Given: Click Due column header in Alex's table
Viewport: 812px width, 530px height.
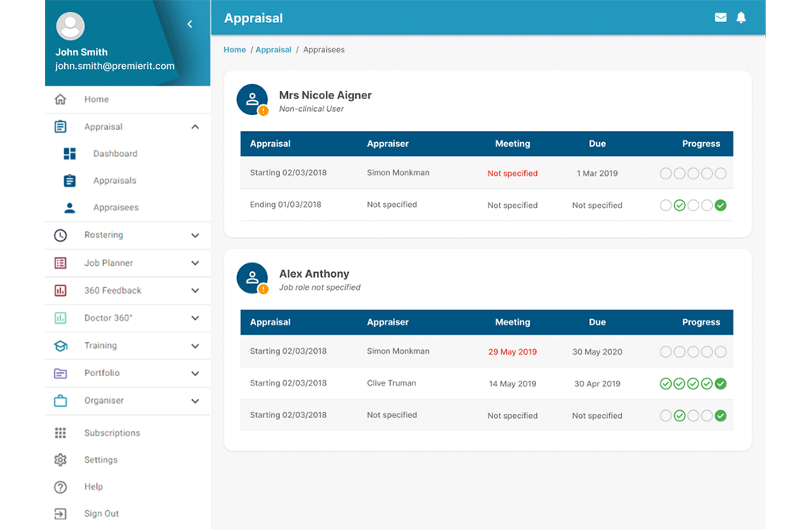Looking at the screenshot, I should [597, 322].
